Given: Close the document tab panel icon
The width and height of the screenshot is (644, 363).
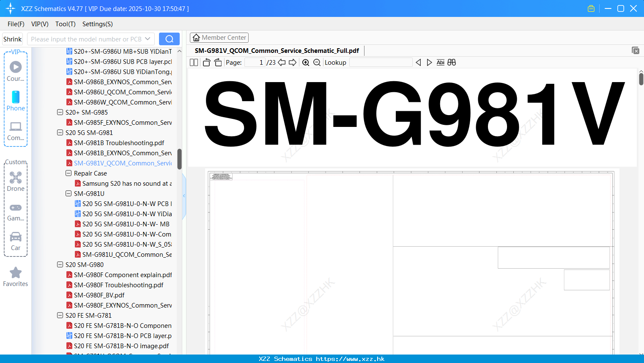Looking at the screenshot, I should tap(635, 50).
